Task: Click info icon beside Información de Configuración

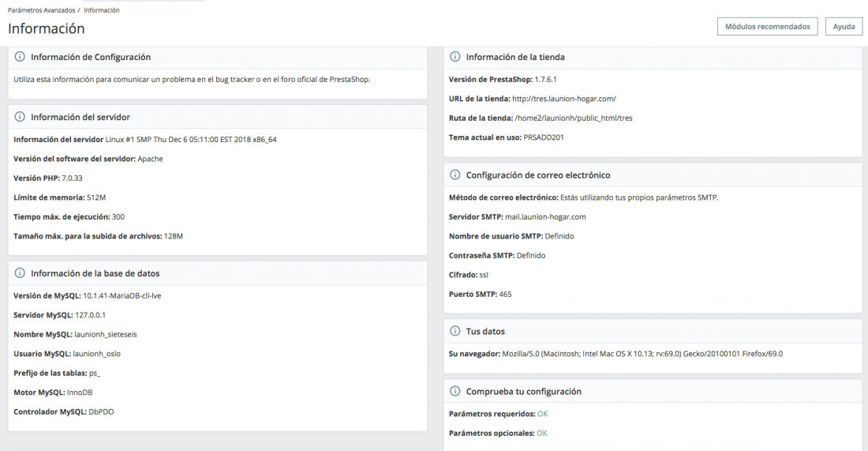Action: 20,57
